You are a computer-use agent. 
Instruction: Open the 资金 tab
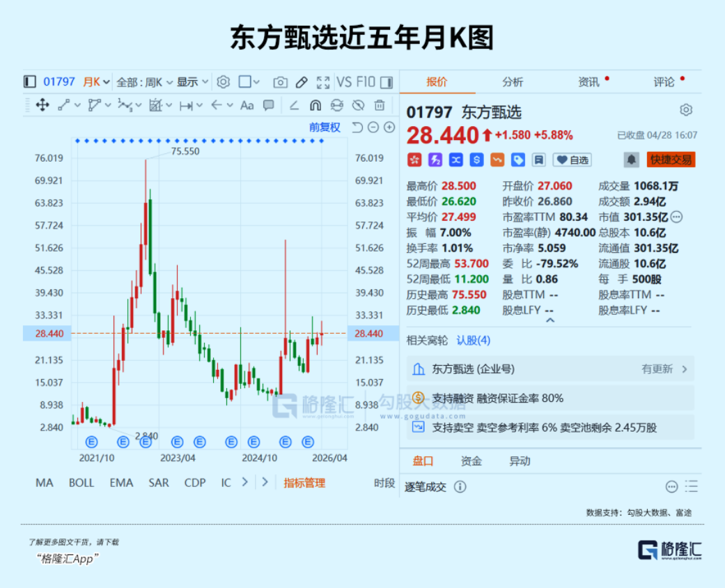pyautogui.click(x=471, y=461)
